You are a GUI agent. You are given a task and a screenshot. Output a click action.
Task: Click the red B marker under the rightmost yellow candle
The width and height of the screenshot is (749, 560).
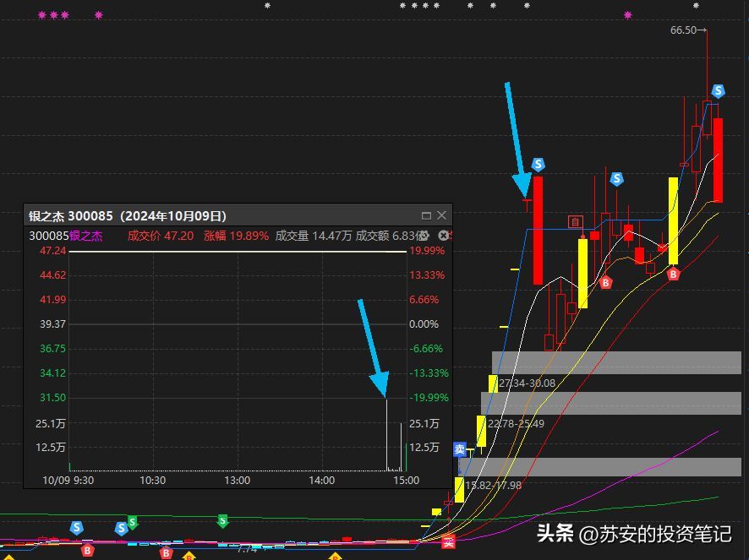674,274
